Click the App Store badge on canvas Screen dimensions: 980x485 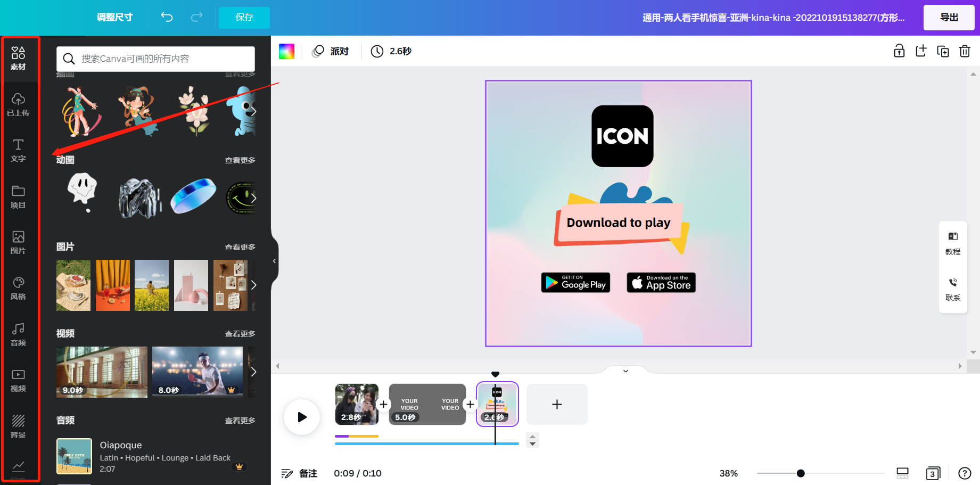click(661, 283)
